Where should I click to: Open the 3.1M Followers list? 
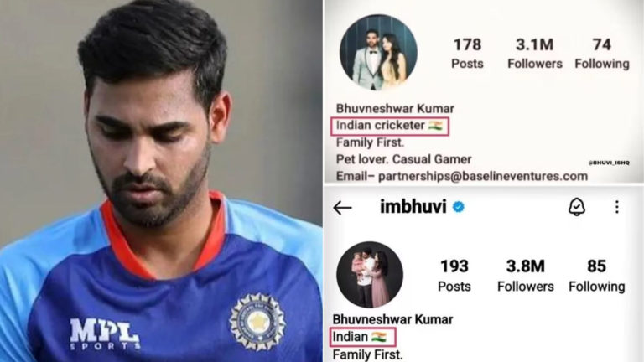point(535,54)
